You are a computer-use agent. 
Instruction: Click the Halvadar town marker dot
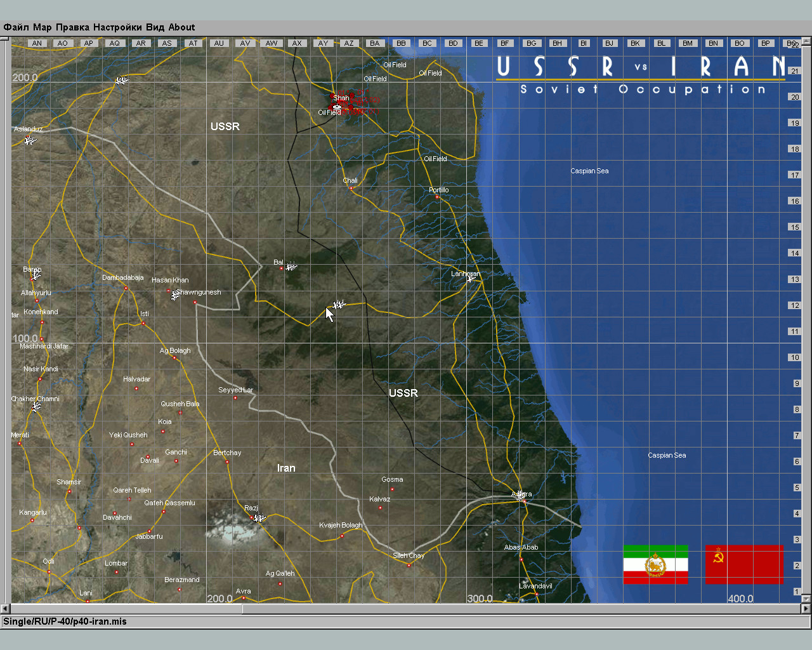[x=136, y=388]
